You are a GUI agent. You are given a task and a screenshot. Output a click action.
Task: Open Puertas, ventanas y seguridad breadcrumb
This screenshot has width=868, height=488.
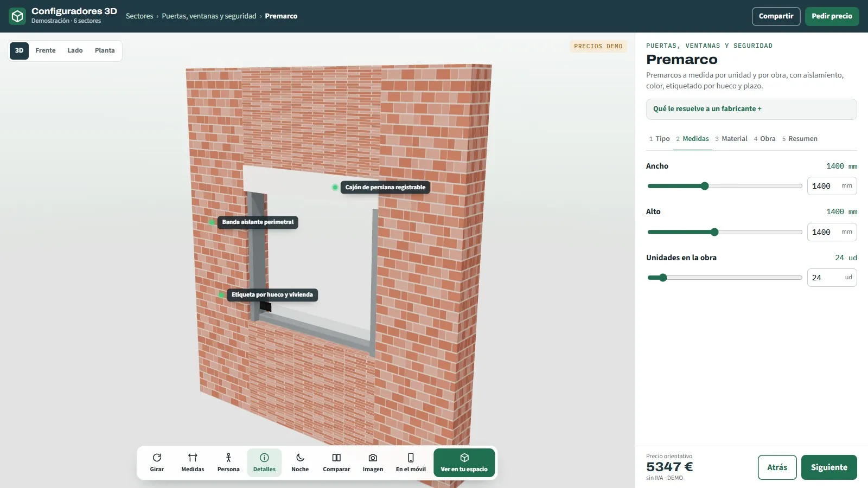click(x=209, y=16)
